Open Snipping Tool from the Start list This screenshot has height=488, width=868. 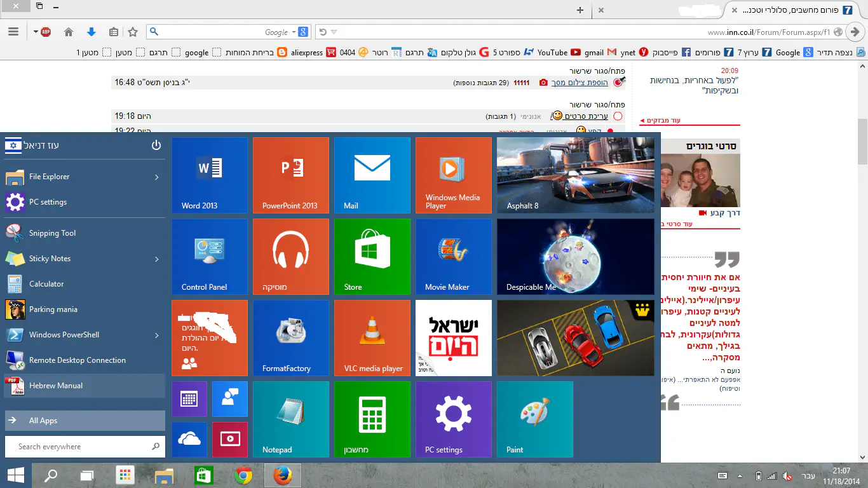(52, 233)
